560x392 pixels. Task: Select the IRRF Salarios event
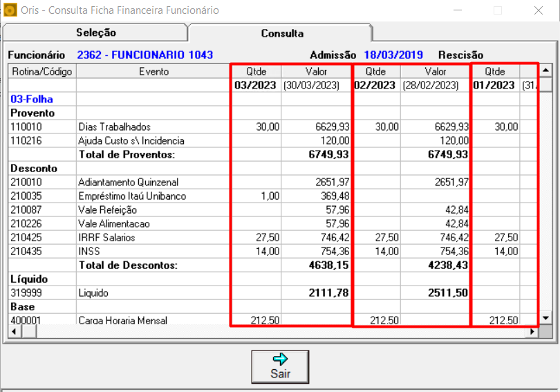[x=106, y=237]
